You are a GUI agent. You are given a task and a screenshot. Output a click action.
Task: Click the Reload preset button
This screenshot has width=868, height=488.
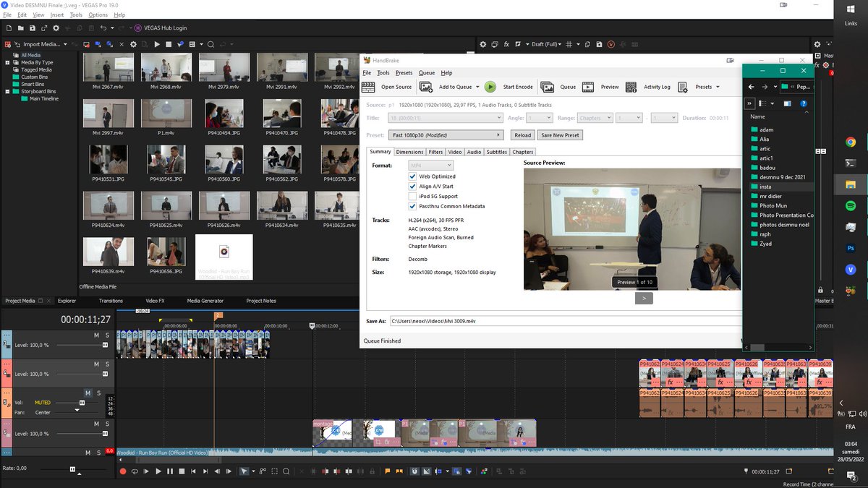[523, 135]
